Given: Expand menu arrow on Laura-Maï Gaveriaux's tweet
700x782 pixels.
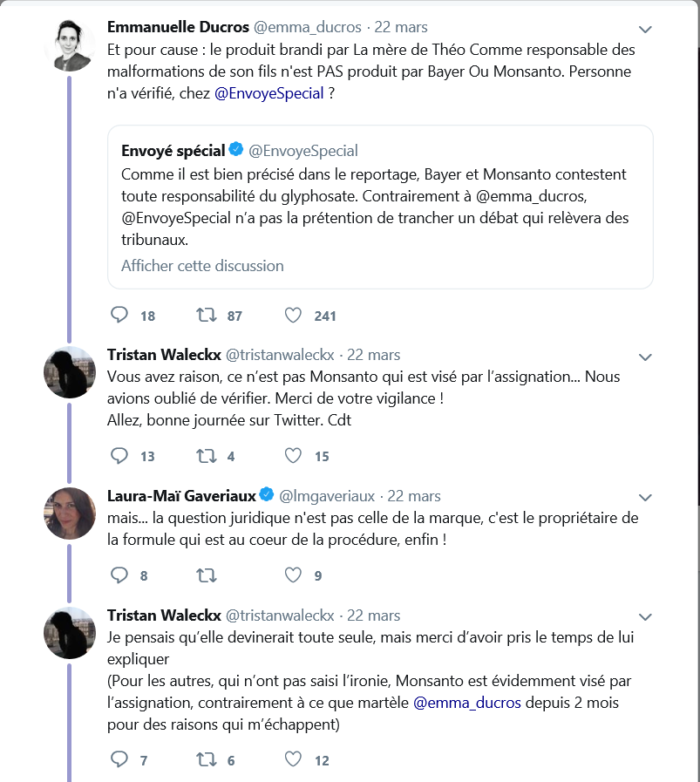Looking at the screenshot, I should (x=645, y=498).
